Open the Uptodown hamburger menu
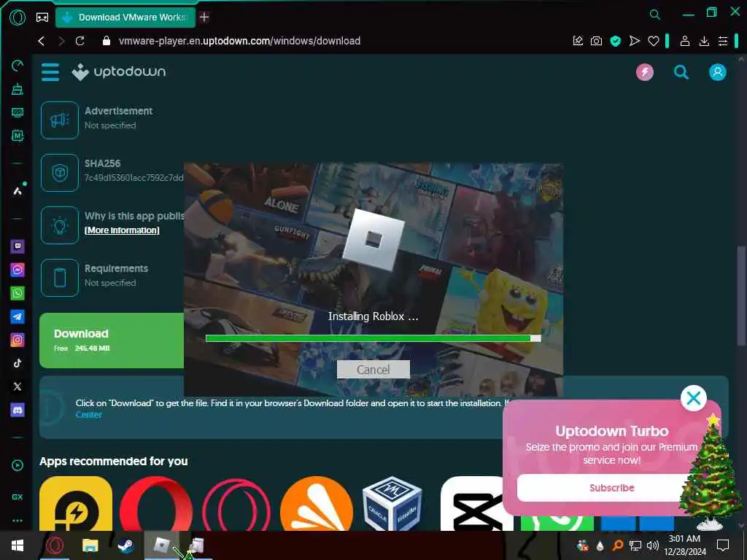 [x=50, y=72]
